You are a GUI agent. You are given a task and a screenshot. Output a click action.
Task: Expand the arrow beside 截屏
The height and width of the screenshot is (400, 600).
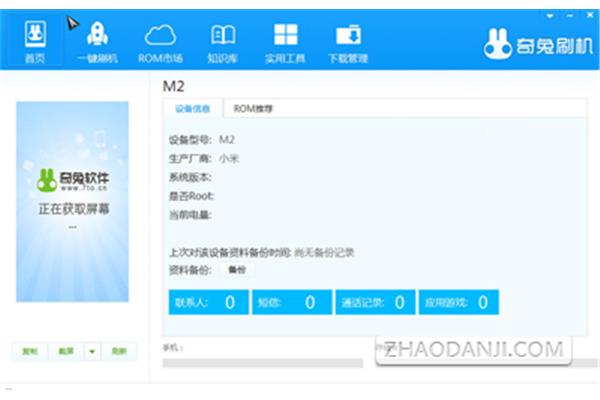click(92, 351)
